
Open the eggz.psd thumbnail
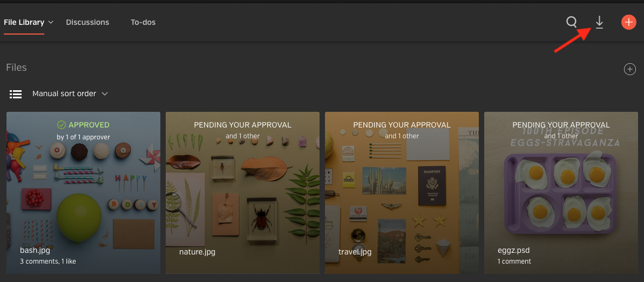pyautogui.click(x=561, y=193)
